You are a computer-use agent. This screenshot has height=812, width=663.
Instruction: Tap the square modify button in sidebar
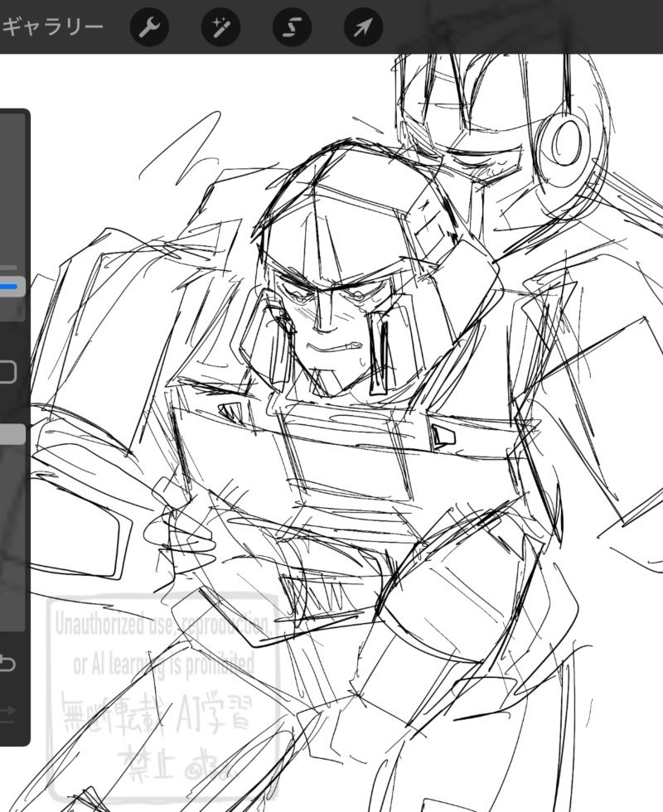7,372
